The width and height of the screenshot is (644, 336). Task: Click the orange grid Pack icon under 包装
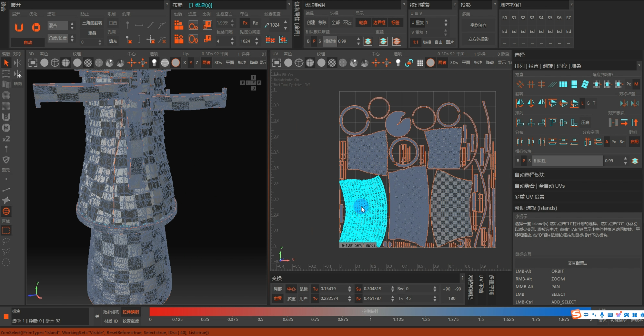tap(179, 25)
